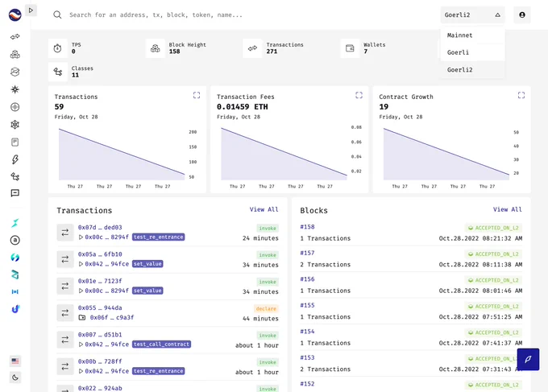
Task: Open transaction 0x01e ... 7123f
Action: click(x=100, y=281)
